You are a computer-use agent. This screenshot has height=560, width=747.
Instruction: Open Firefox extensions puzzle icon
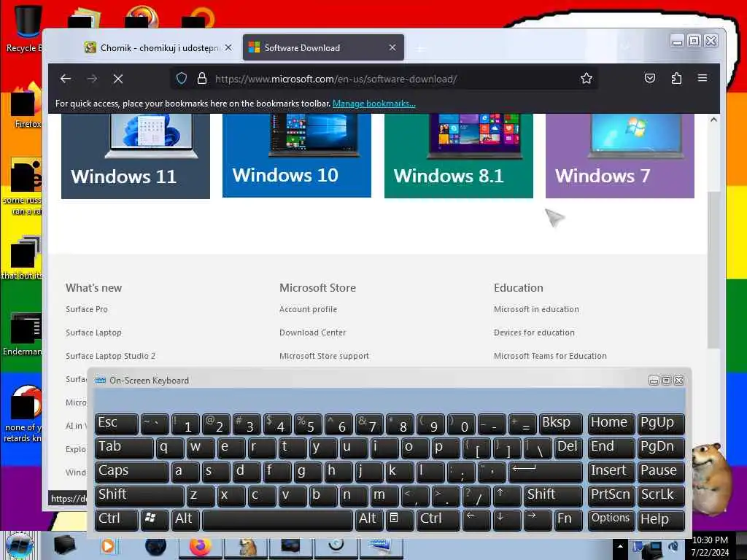tap(676, 78)
